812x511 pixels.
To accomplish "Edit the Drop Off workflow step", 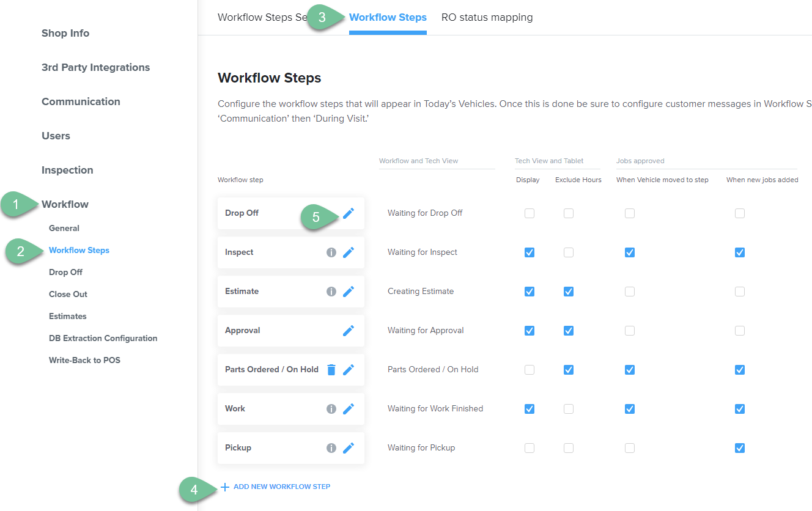I will (349, 213).
